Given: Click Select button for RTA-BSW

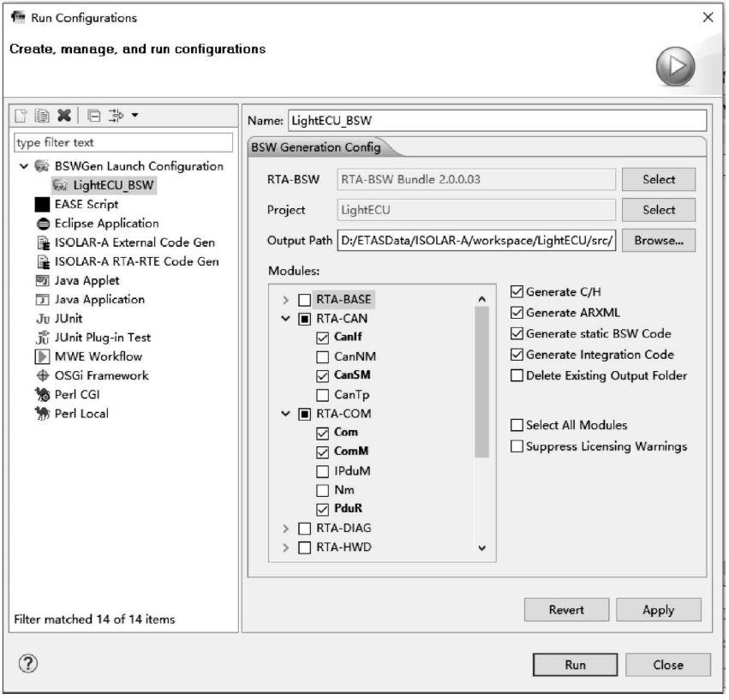Looking at the screenshot, I should pos(660,180).
